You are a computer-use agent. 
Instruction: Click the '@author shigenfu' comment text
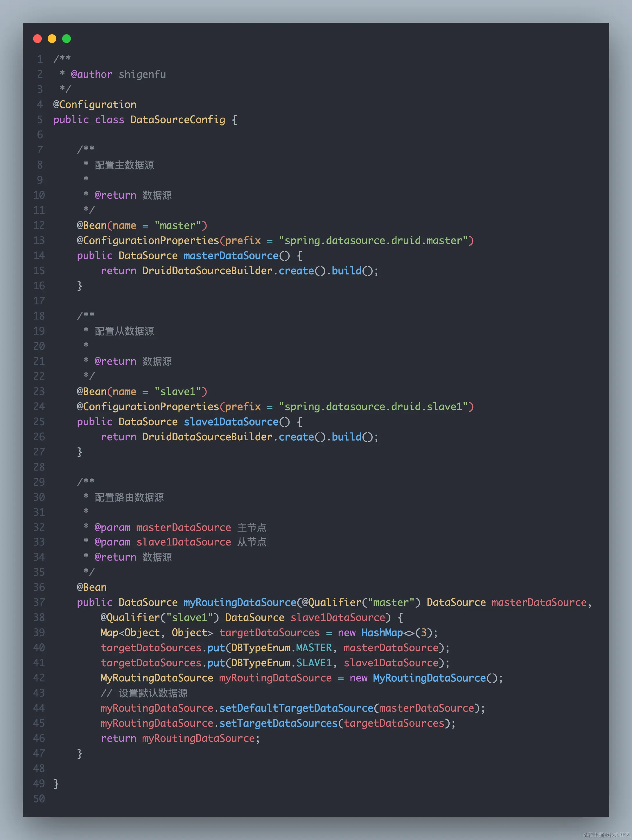[118, 74]
